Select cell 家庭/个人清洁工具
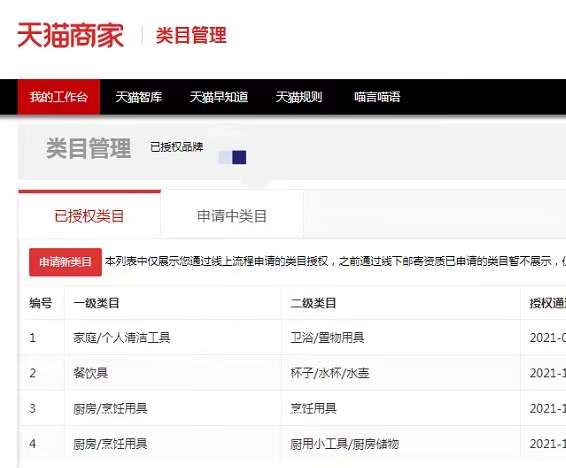The image size is (566, 468). pyautogui.click(x=122, y=338)
